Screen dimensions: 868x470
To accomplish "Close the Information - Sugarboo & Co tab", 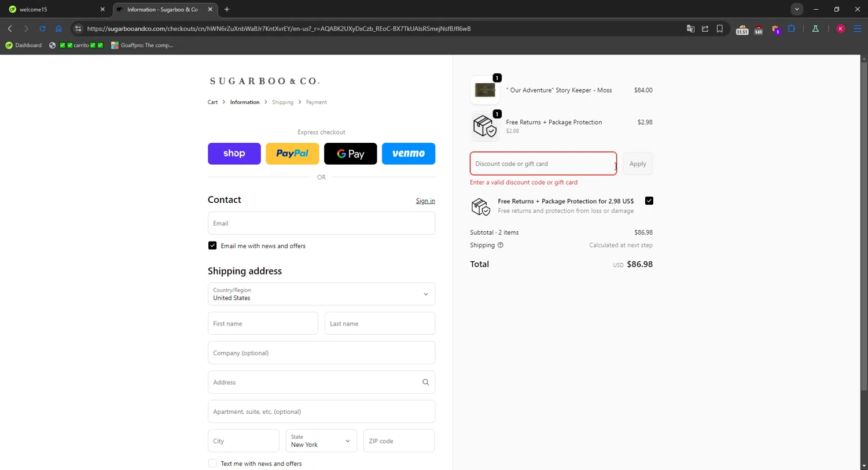I will 210,9.
